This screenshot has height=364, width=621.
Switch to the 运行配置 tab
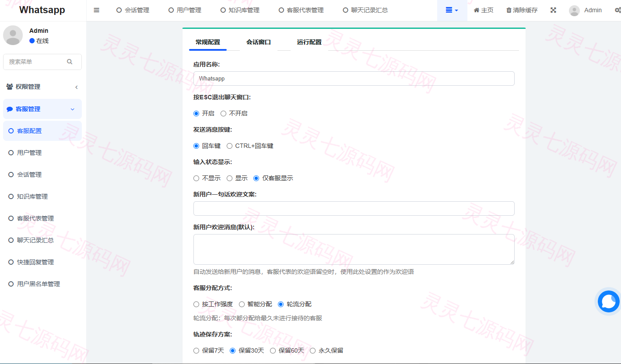(x=309, y=42)
